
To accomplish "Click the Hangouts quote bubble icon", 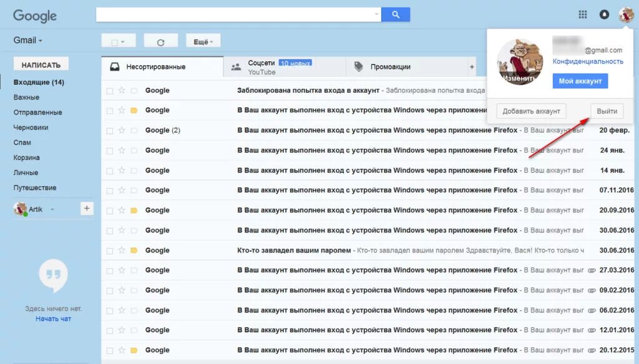I will point(53,275).
